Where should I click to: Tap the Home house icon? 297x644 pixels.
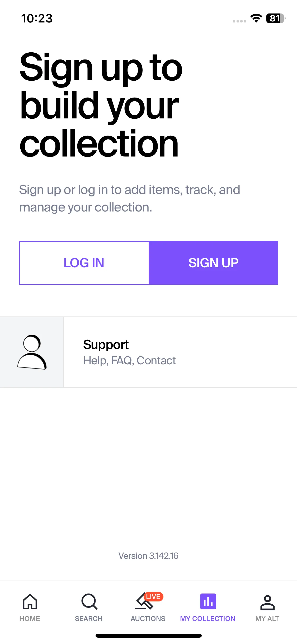(x=30, y=601)
